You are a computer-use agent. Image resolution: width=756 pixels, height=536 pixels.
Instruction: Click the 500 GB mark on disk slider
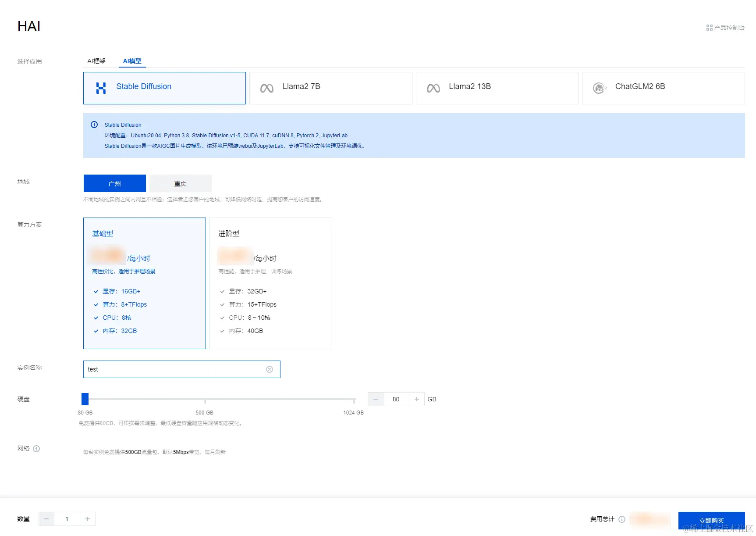click(205, 413)
